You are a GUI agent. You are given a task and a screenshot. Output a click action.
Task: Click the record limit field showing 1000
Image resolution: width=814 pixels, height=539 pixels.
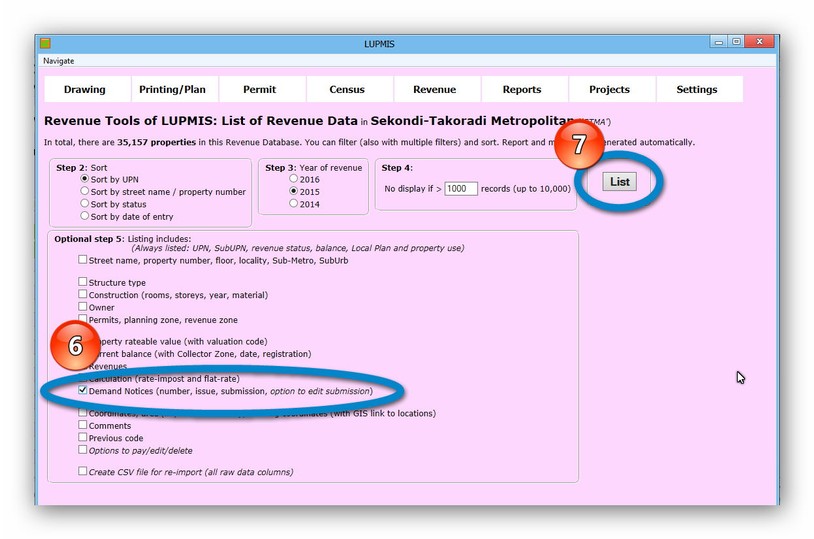[460, 188]
